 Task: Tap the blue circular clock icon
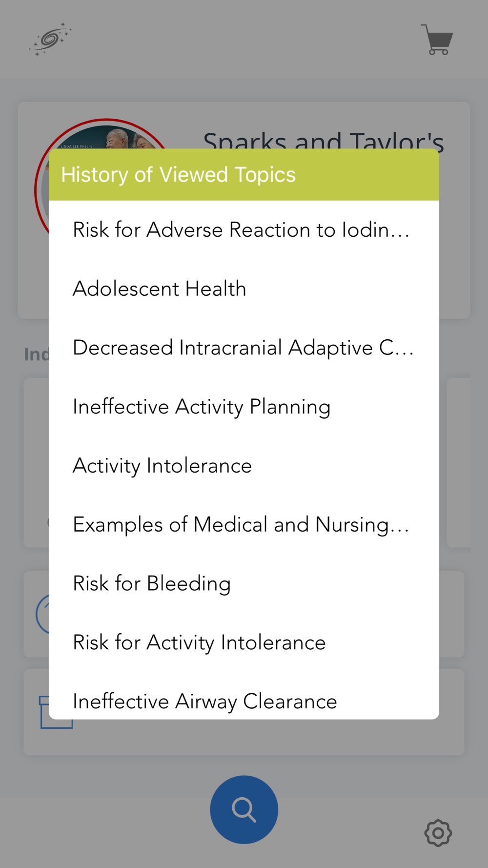[42, 614]
